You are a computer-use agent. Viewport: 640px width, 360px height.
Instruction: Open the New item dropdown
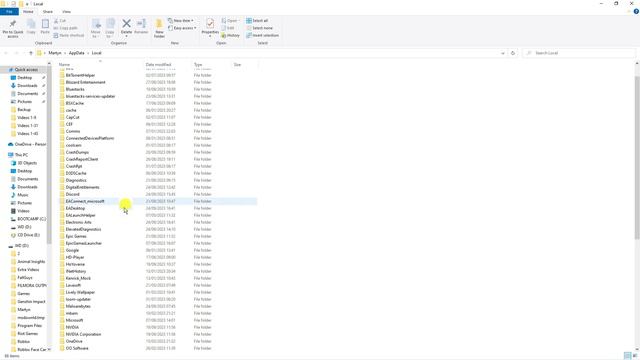(x=181, y=21)
